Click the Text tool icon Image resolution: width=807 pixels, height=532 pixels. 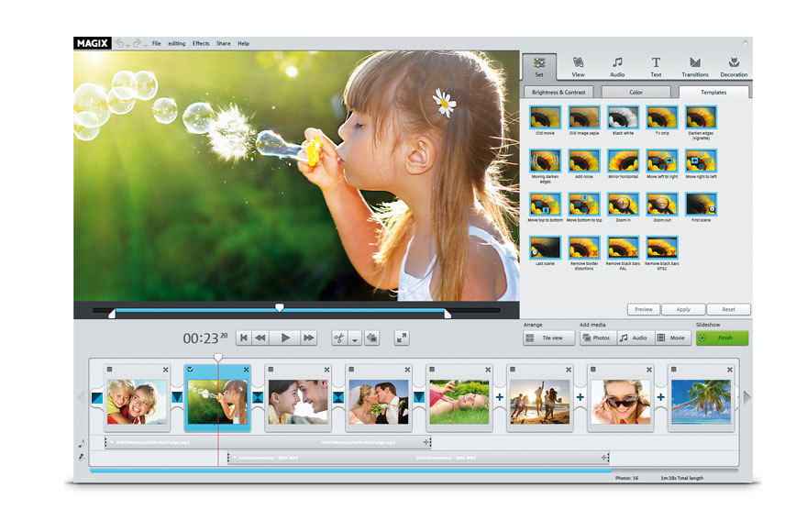656,67
